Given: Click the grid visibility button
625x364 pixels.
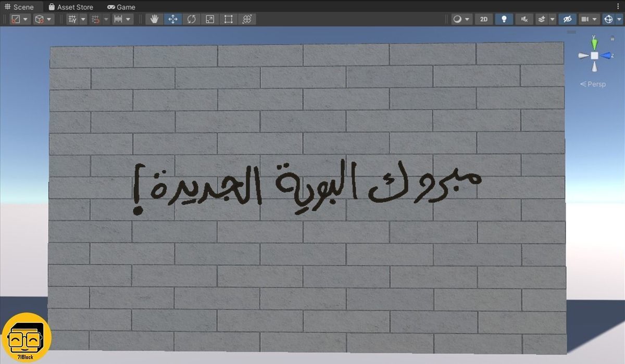Looking at the screenshot, I should (72, 19).
